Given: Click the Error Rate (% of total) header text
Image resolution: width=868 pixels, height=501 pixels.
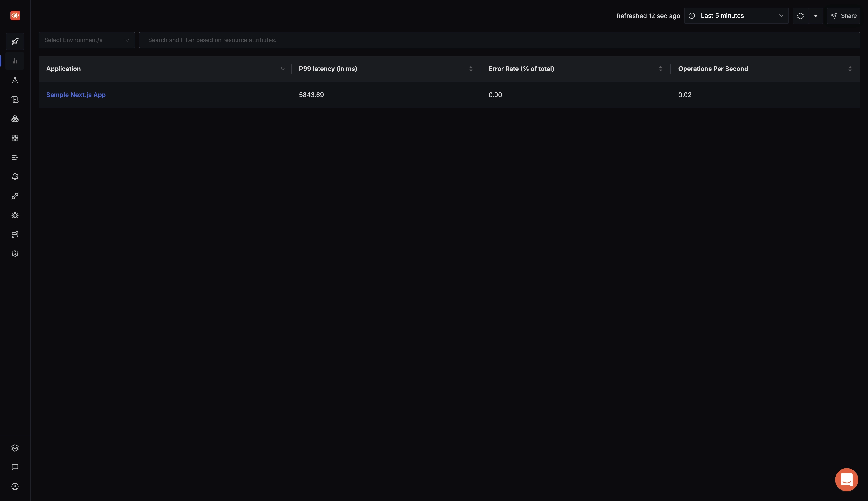Looking at the screenshot, I should tap(521, 69).
